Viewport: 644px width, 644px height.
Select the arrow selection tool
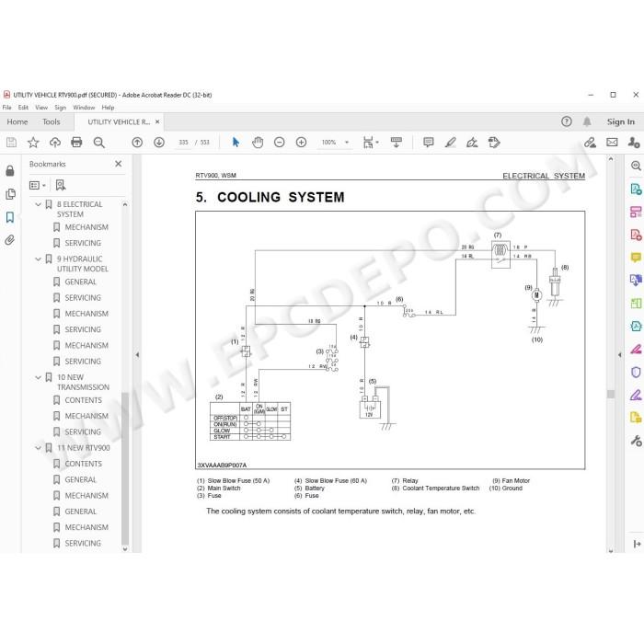click(236, 143)
